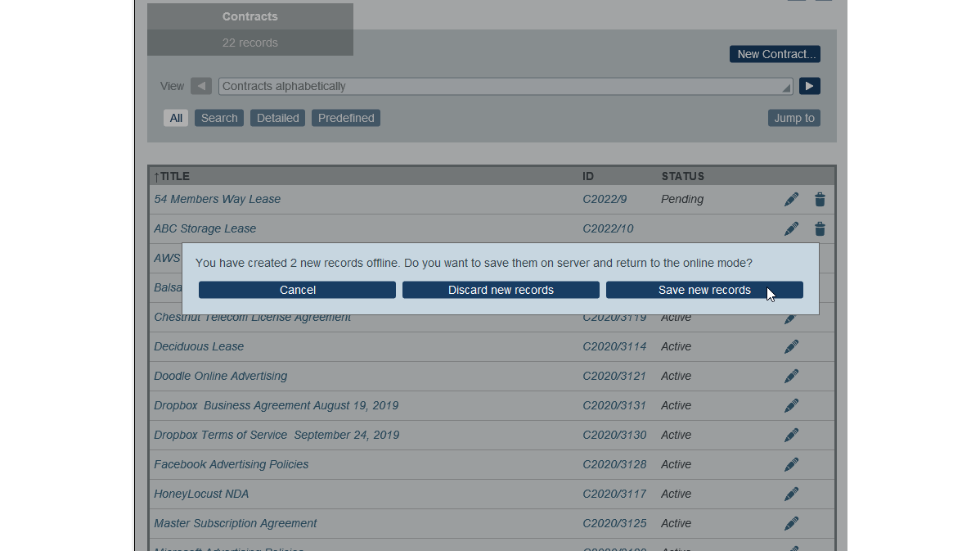980x551 pixels.
Task: Go to previous view with left arrow
Action: click(201, 86)
